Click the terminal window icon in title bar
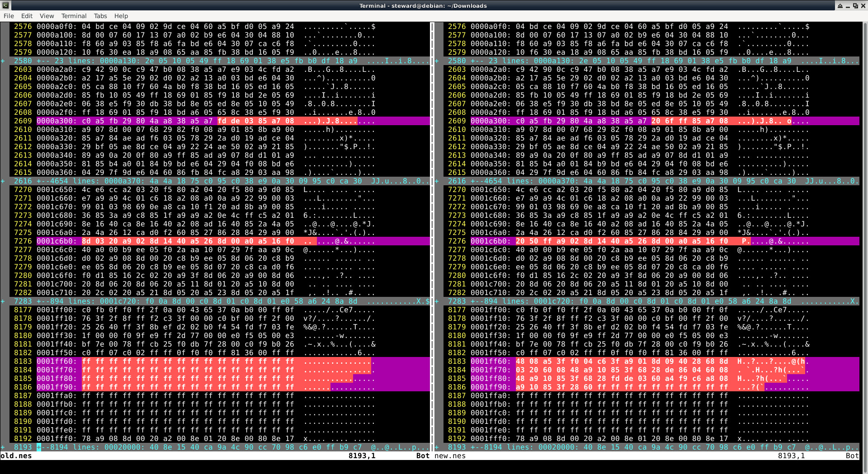The image size is (868, 474). point(5,5)
